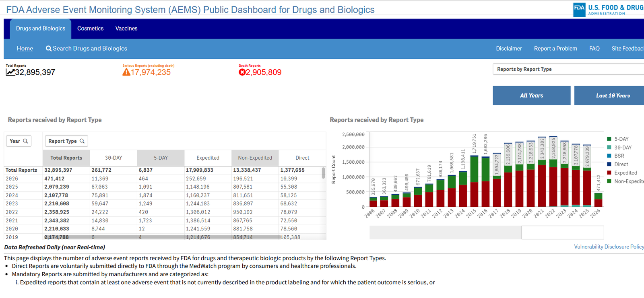Screen dimensions: 644x298
Task: Toggle the Expedited series in chart legend
Action: [x=625, y=173]
